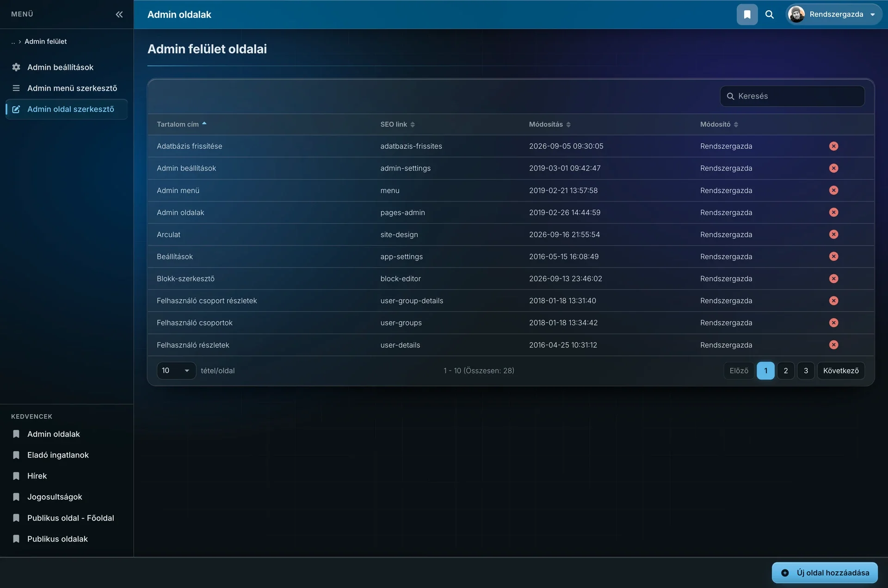888x588 pixels.
Task: Click the hamburger icon for Admin menü szerkesztő
Action: click(16, 88)
